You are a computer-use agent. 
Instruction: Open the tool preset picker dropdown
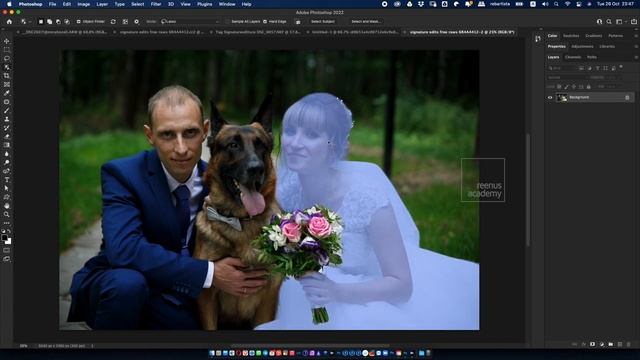pos(25,22)
